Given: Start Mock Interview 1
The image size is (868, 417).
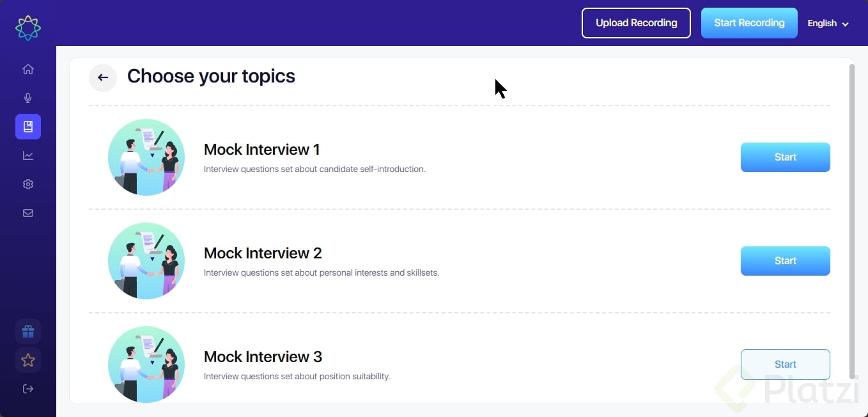Looking at the screenshot, I should [785, 157].
